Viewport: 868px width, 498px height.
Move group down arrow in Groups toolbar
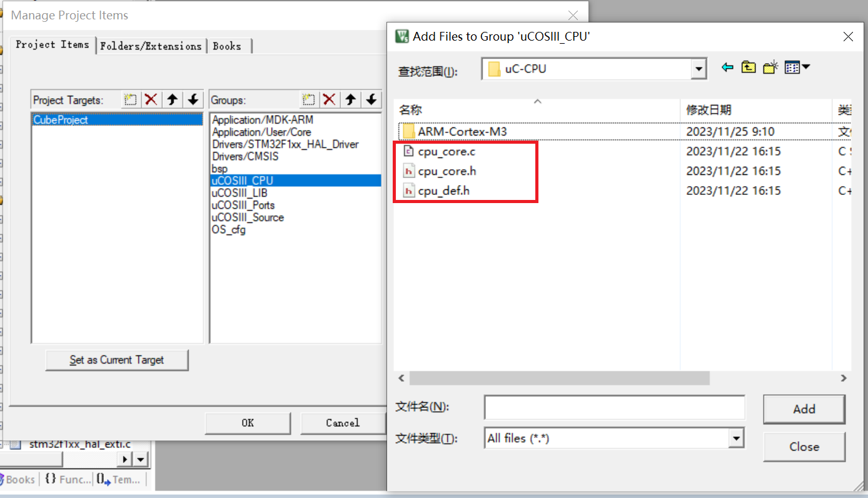[x=371, y=99]
